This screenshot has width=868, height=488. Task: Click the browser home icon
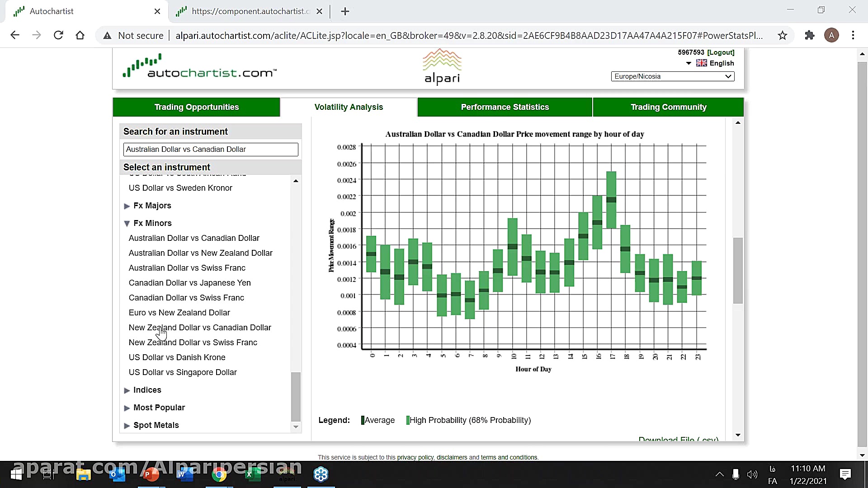[x=80, y=35]
